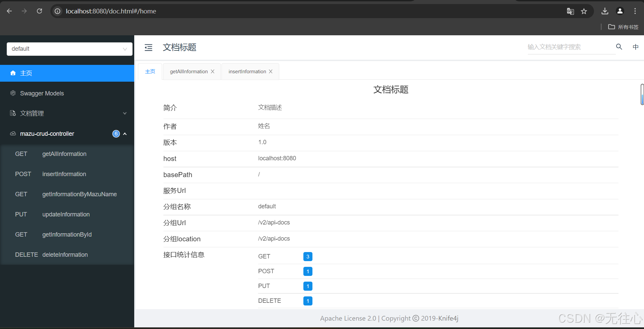This screenshot has height=329, width=644.
Task: Click the 分组Url /v2/api-docs value
Action: pyautogui.click(x=274, y=222)
